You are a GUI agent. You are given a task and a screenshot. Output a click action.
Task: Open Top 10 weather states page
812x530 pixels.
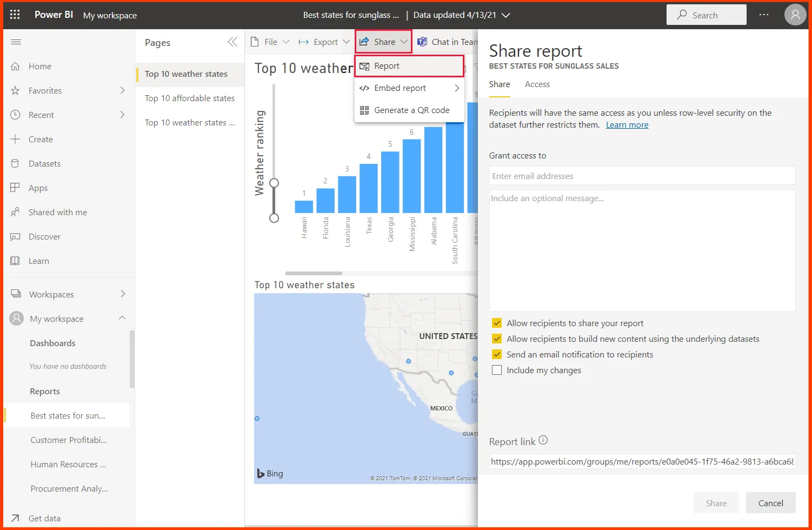[x=190, y=74]
